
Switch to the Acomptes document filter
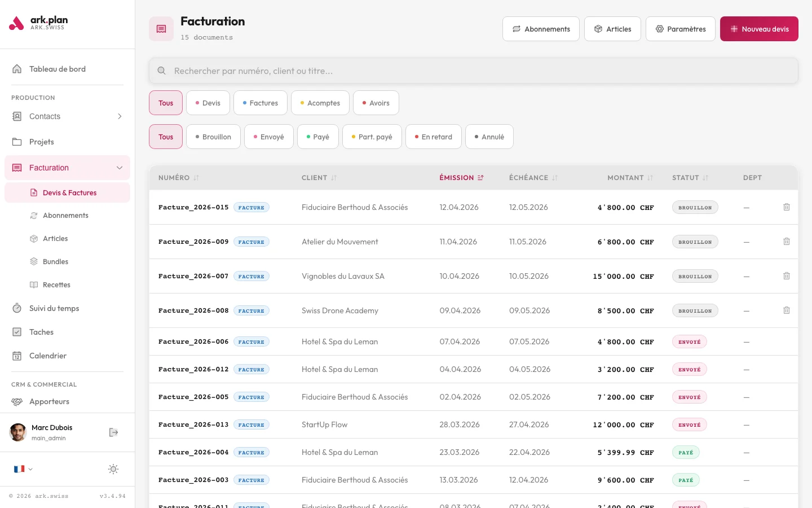click(320, 103)
